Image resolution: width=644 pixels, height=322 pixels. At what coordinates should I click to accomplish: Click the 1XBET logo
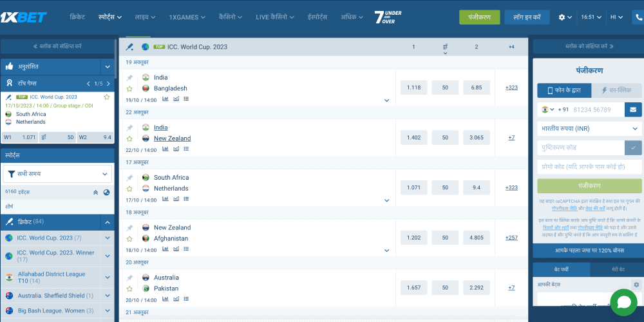coord(23,17)
